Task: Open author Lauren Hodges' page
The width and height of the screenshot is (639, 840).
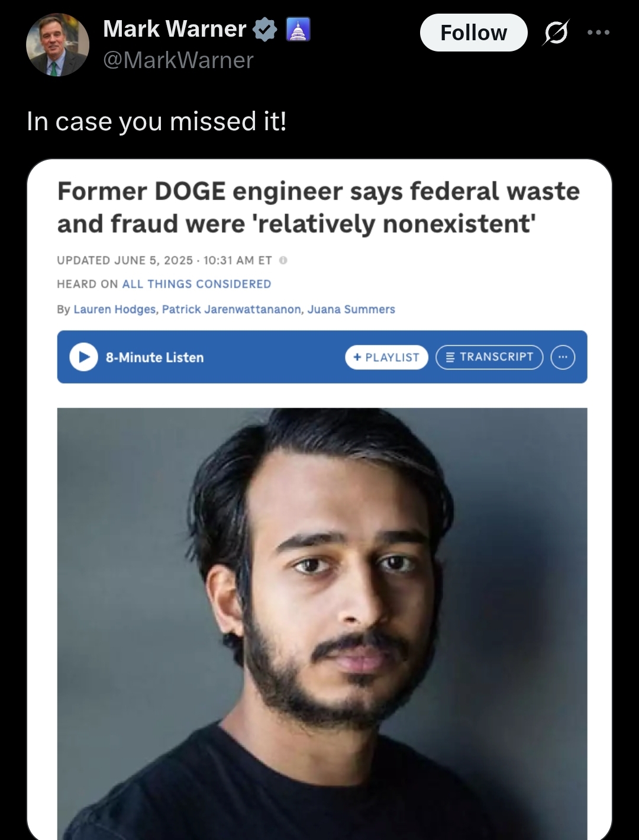Action: click(115, 309)
